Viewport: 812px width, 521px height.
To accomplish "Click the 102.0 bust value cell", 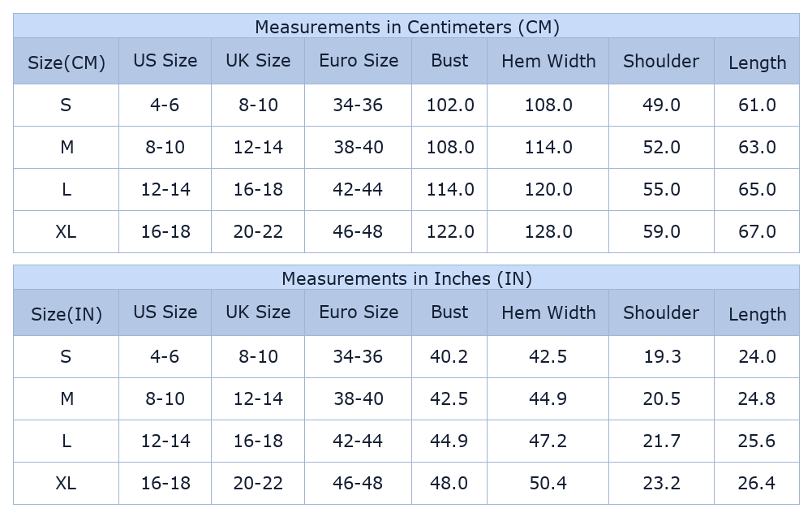I will (450, 105).
